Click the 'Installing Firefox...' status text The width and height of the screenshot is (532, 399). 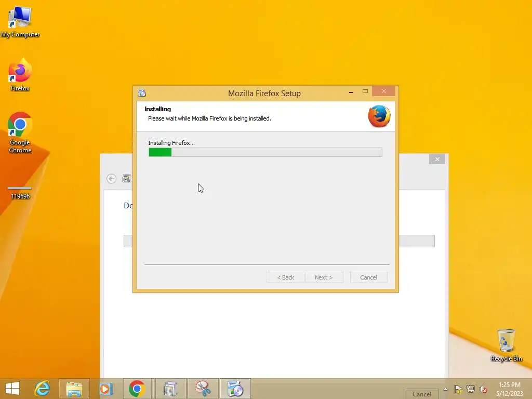tap(171, 143)
